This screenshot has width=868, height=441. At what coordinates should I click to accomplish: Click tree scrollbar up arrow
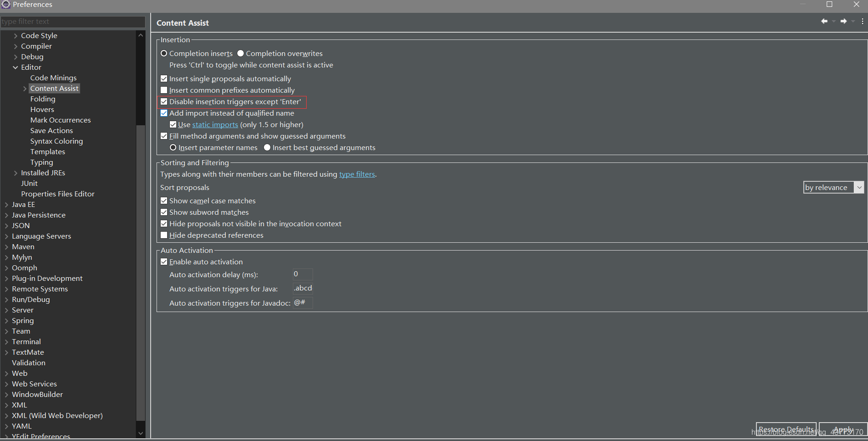coord(140,35)
